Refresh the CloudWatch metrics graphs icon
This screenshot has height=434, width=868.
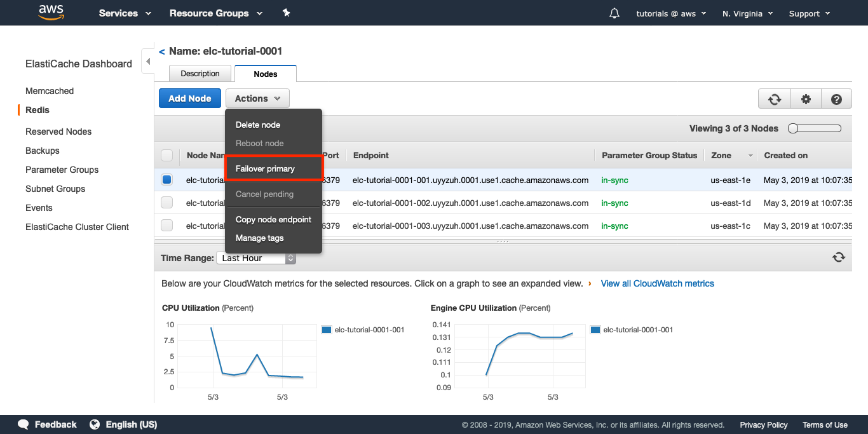tap(839, 257)
